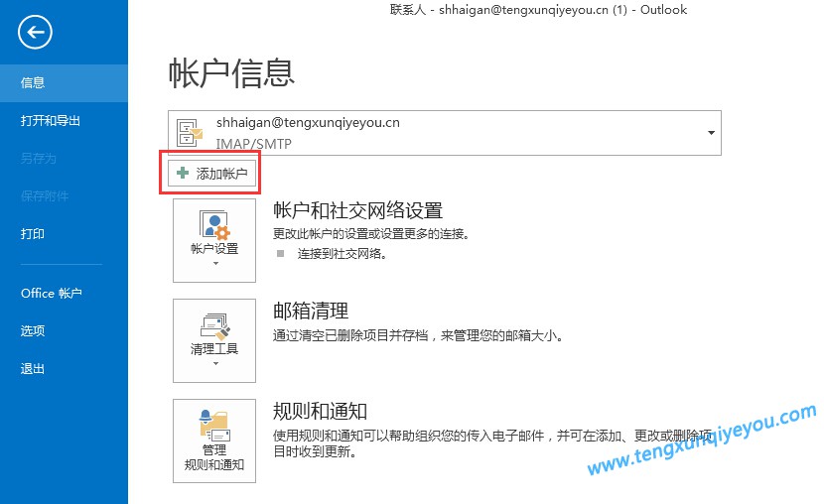Click the account settings gear-person icon
The height and width of the screenshot is (504, 824).
pos(214,224)
